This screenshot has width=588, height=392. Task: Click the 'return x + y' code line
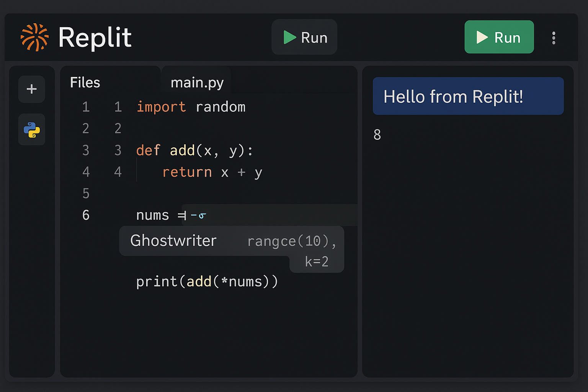pyautogui.click(x=212, y=172)
